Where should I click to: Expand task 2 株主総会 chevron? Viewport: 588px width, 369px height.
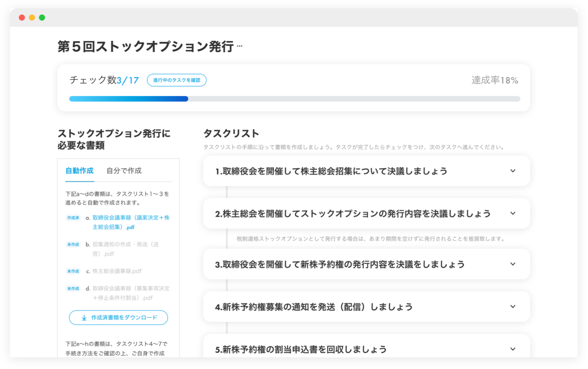click(x=513, y=213)
